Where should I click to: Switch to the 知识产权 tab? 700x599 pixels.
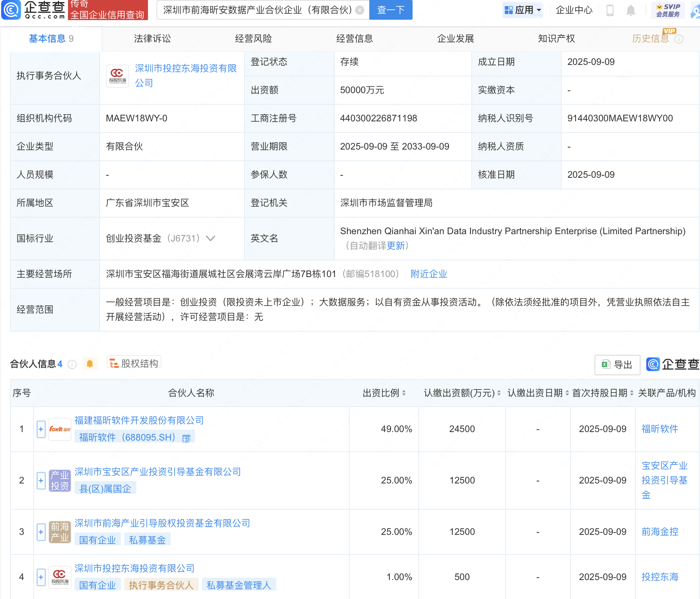point(556,39)
